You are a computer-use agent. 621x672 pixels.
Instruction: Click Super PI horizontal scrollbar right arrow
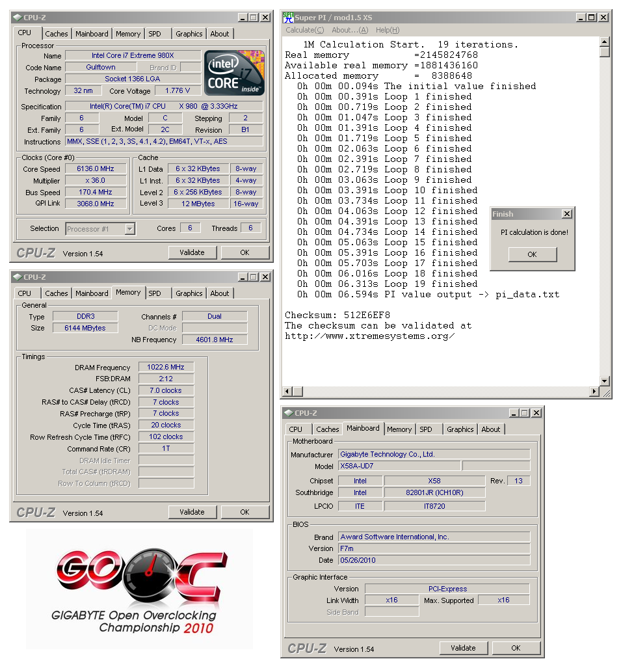(594, 391)
